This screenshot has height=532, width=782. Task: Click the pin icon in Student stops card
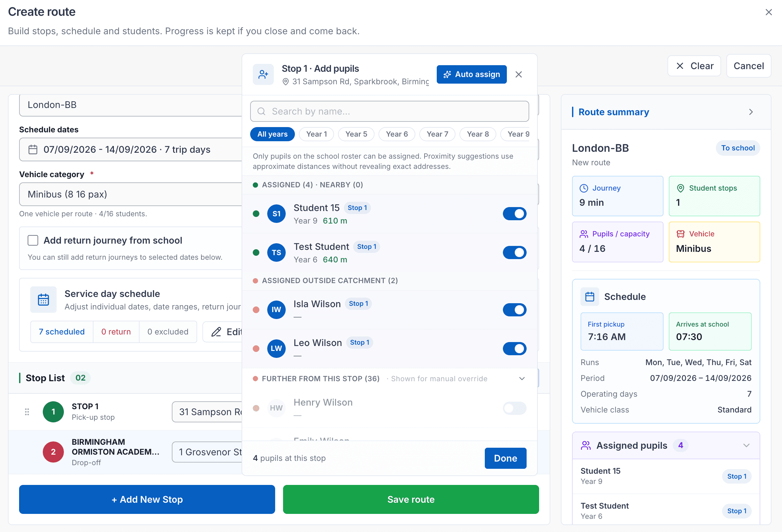pyautogui.click(x=680, y=188)
